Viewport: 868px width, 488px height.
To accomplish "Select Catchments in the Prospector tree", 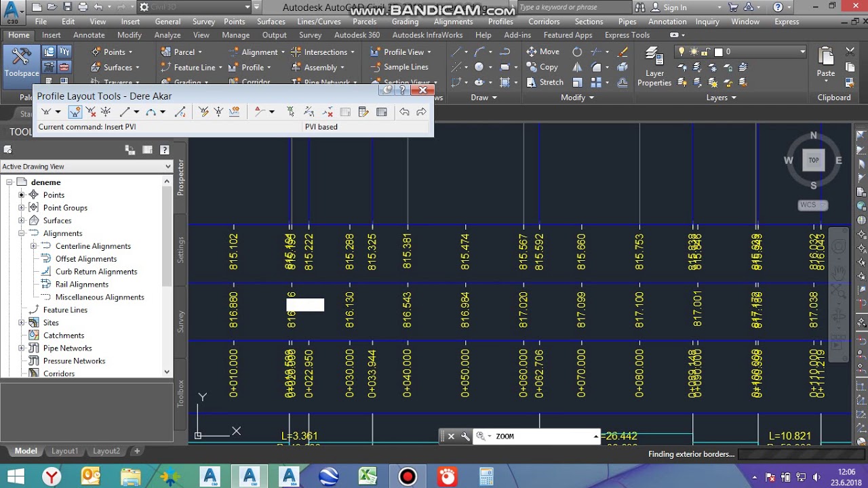I will [x=64, y=335].
